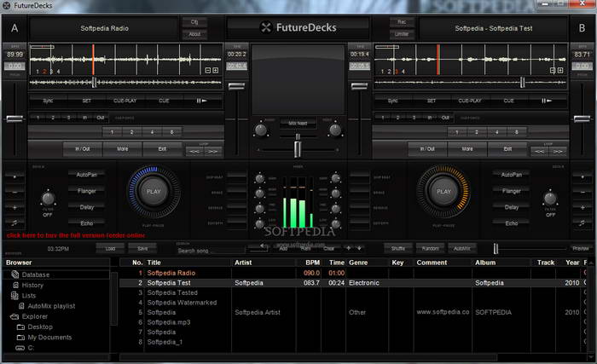Click the plus pitch button on deck B side

coord(583,207)
